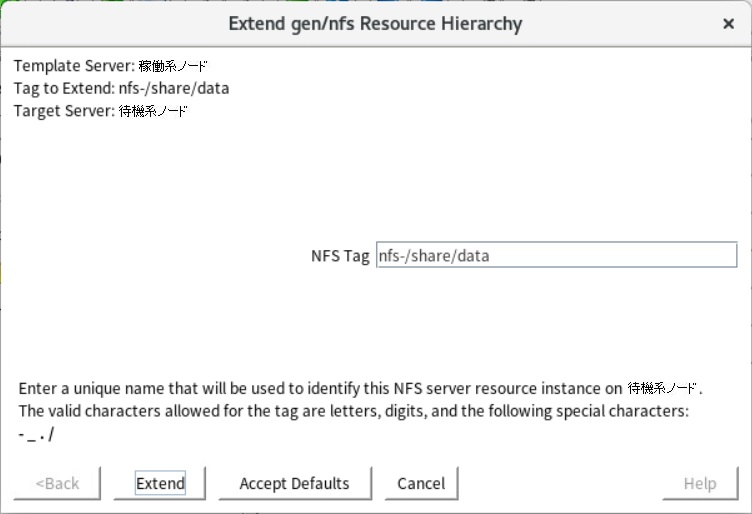Screen dimensions: 752x514
Task: Click the 'valid characters allowed' instruction line
Action: pyautogui.click(x=353, y=411)
